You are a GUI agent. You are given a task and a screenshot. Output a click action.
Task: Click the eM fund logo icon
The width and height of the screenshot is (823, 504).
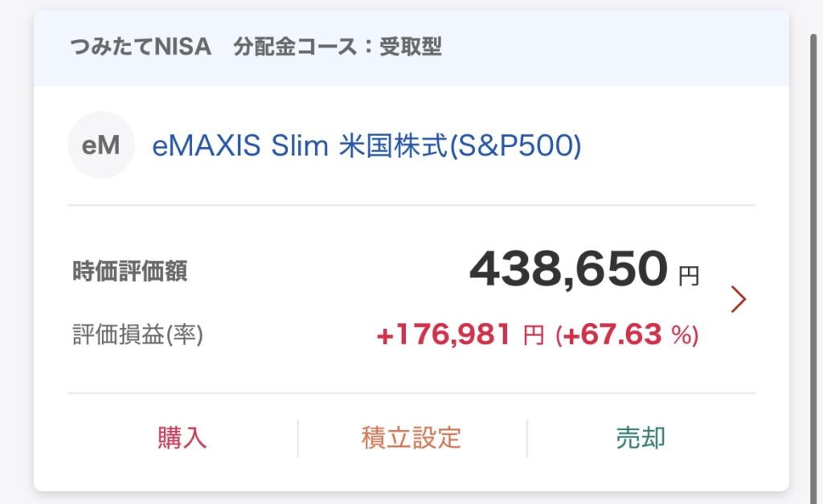click(x=100, y=145)
